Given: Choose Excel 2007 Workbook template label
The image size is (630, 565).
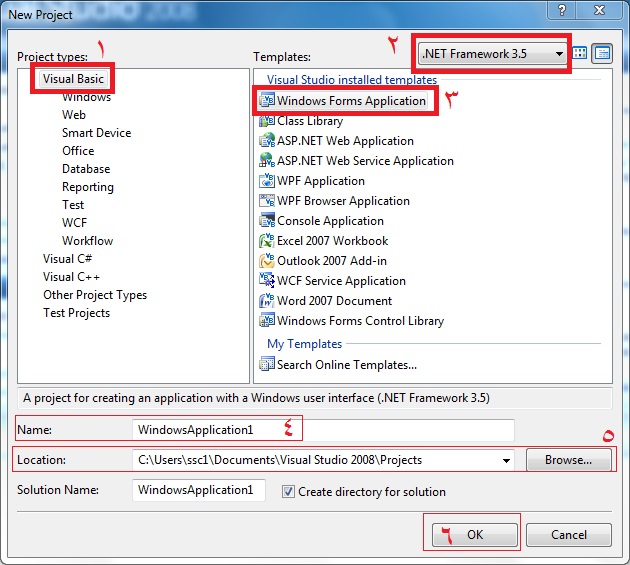Looking at the screenshot, I should (332, 240).
